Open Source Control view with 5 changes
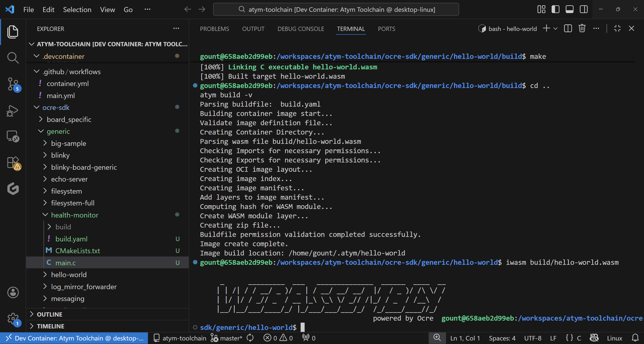This screenshot has width=644, height=344. click(x=13, y=84)
